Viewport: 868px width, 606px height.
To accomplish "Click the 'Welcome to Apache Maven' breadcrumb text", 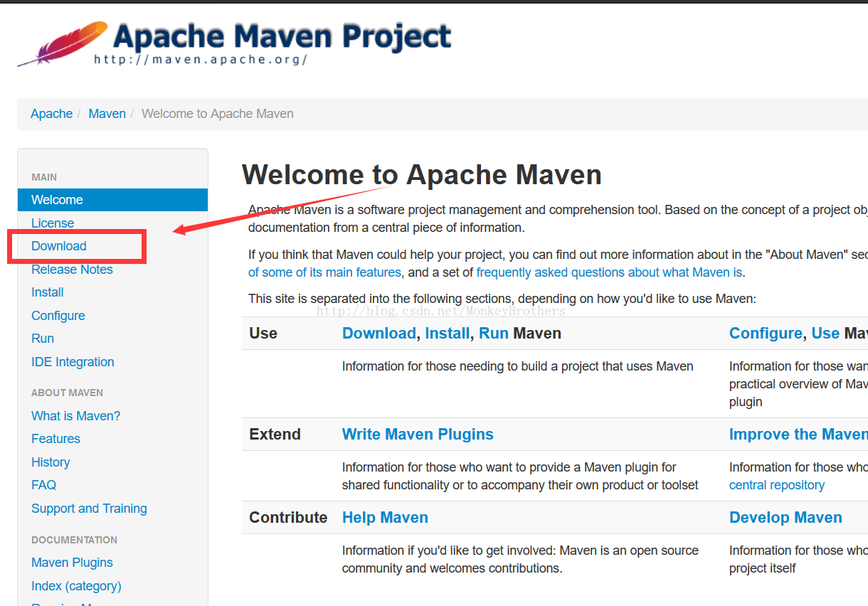I will click(x=218, y=114).
